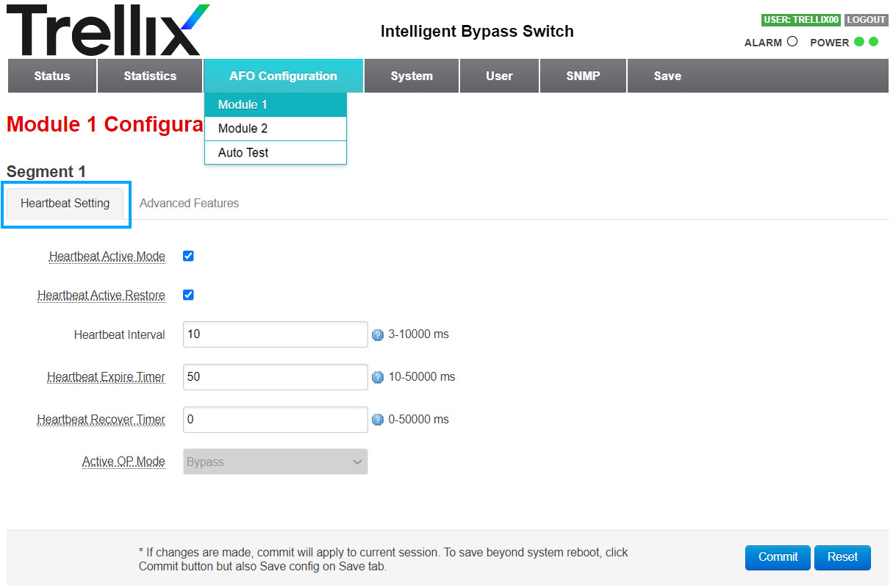Viewport: 893px width, 588px height.
Task: Open the System menu
Action: click(x=412, y=76)
